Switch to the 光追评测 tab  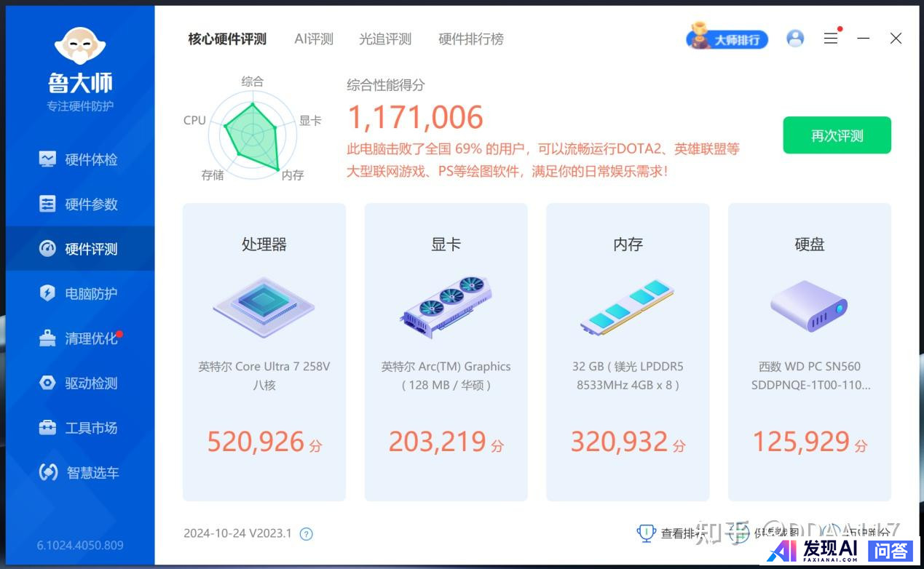coord(385,39)
